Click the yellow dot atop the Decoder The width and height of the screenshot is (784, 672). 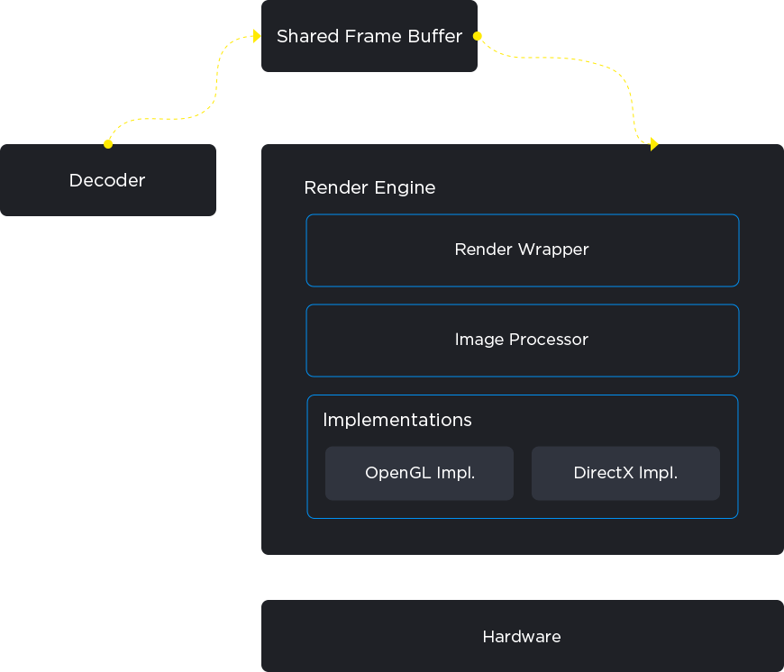108,143
